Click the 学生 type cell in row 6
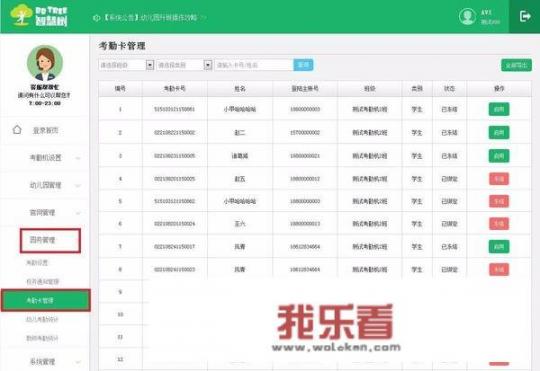The height and width of the screenshot is (371, 540). pyautogui.click(x=417, y=224)
